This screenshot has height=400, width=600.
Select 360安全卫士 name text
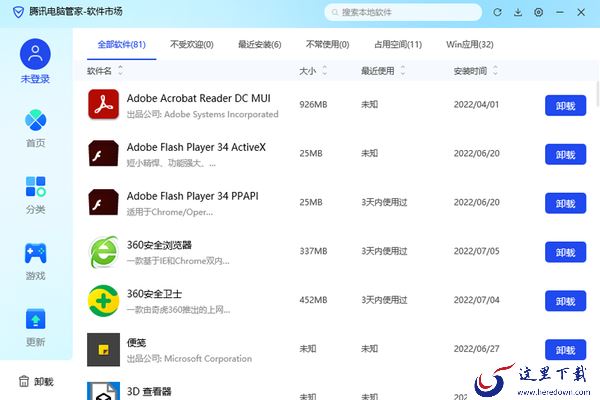[x=154, y=294]
